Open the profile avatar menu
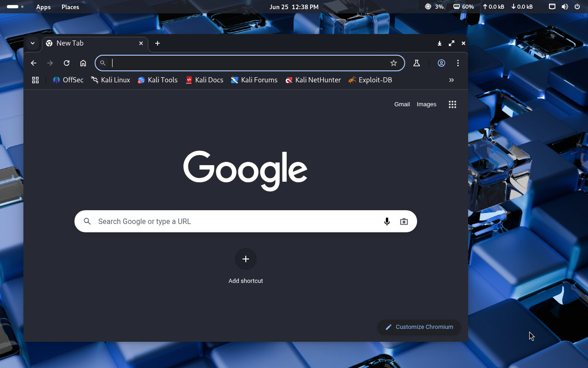The height and width of the screenshot is (368, 588). (441, 63)
